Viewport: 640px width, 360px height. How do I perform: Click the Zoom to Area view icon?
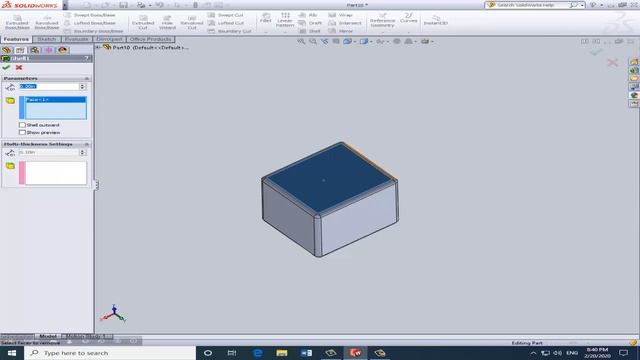(313, 41)
